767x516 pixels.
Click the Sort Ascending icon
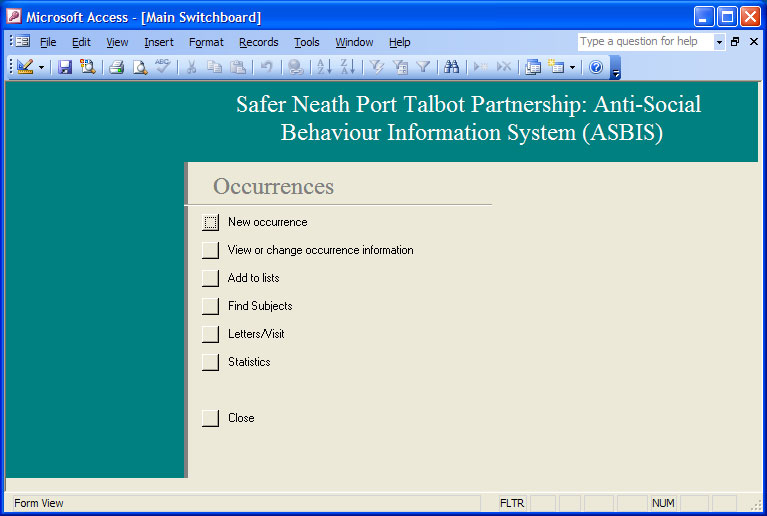pos(323,67)
